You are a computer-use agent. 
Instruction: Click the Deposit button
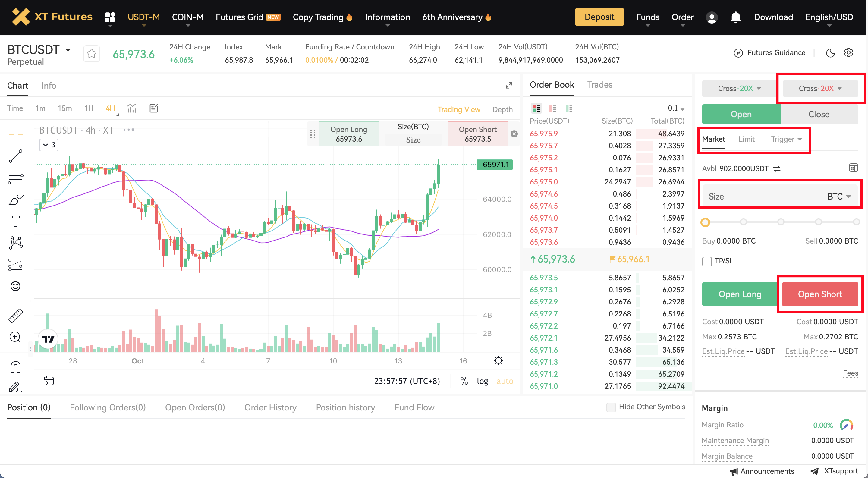[x=599, y=17]
